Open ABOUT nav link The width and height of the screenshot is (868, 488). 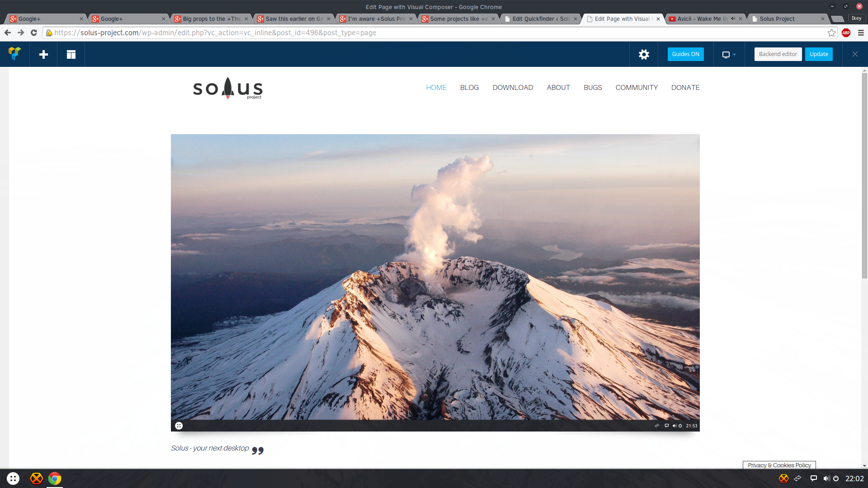coord(558,88)
